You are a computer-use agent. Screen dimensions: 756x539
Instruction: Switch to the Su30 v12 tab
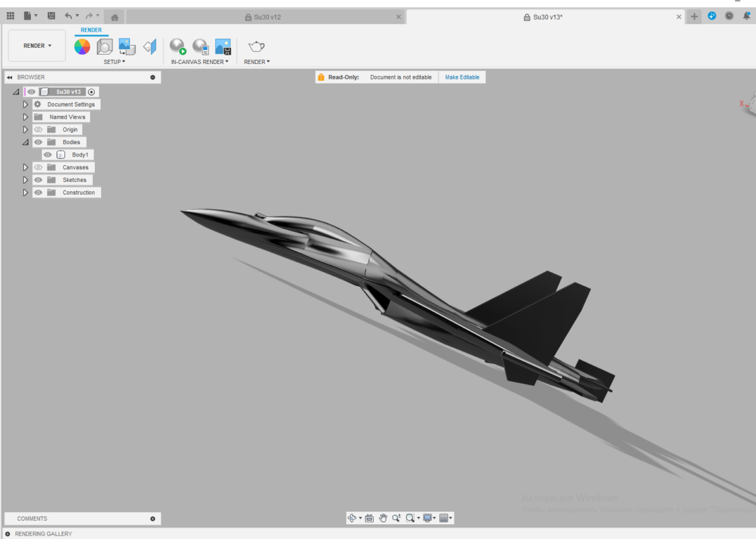click(267, 17)
